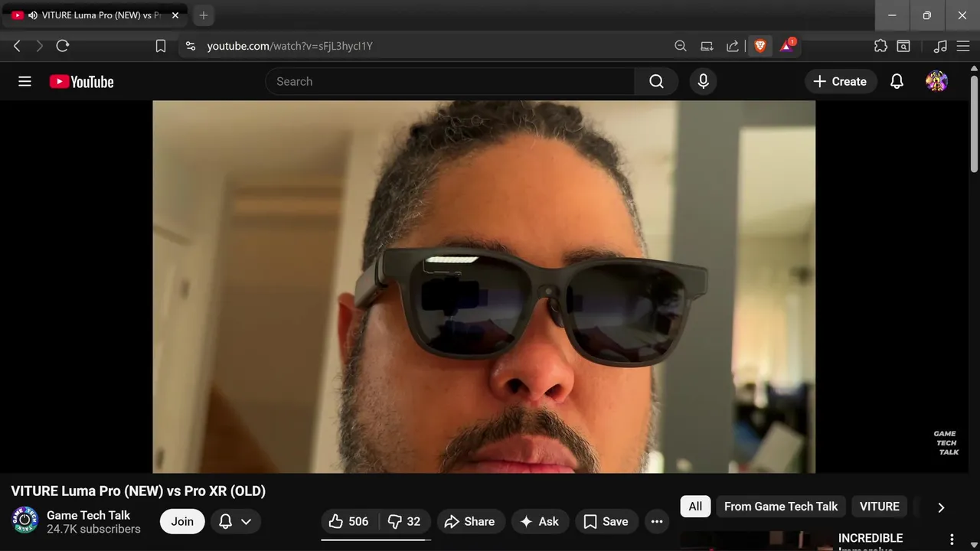Open the notifications bell in the header
The width and height of the screenshot is (980, 551).
pyautogui.click(x=897, y=81)
